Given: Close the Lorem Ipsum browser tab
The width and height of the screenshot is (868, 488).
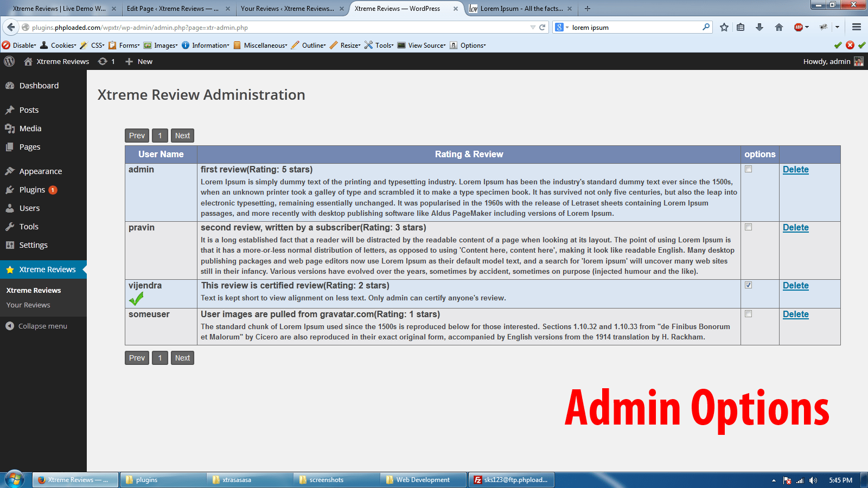Looking at the screenshot, I should (569, 9).
